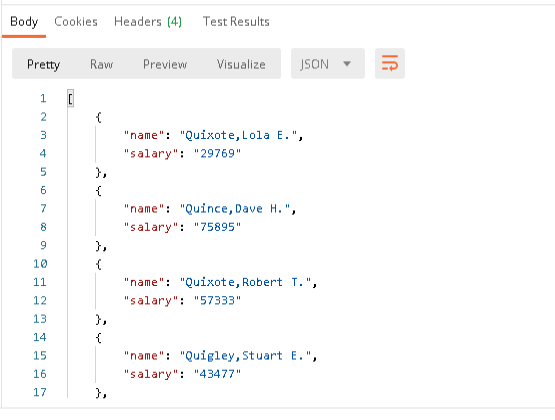Select the Visualize view mode
Image resolution: width=555 pixels, height=420 pixels.
point(241,64)
